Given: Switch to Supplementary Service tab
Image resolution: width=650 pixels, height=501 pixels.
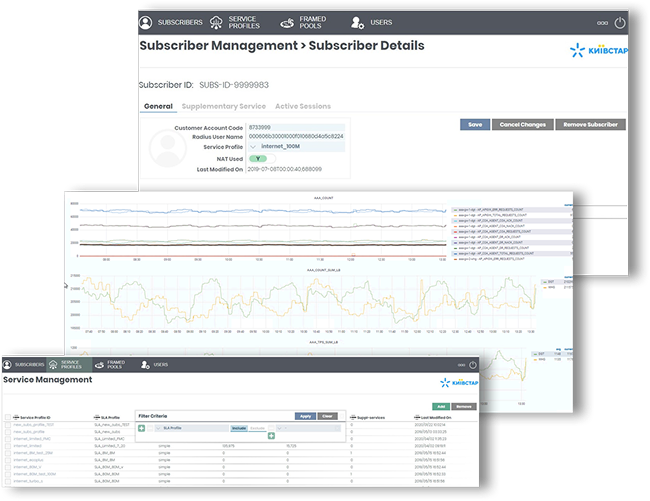Looking at the screenshot, I should (x=225, y=106).
